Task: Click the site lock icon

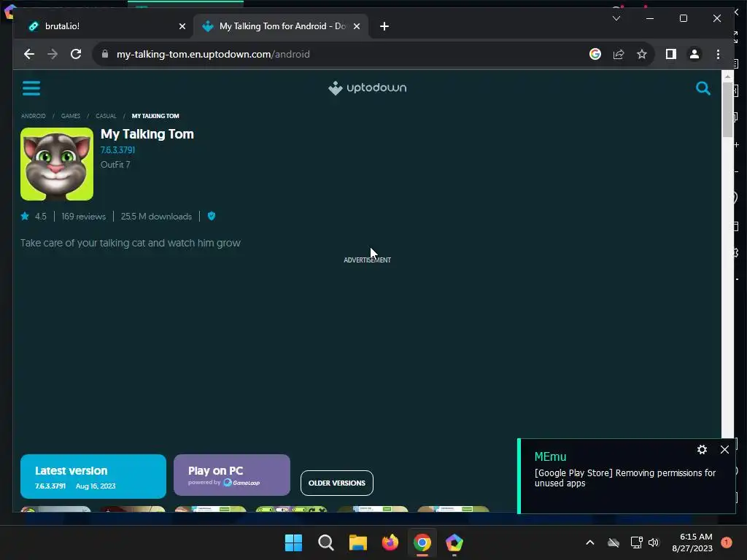Action: click(105, 54)
